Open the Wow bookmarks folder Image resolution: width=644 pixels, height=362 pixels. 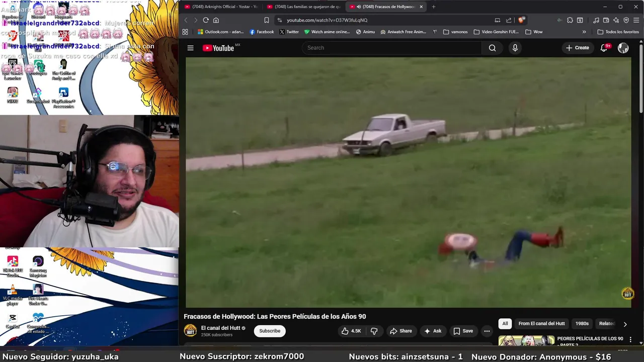point(534,32)
